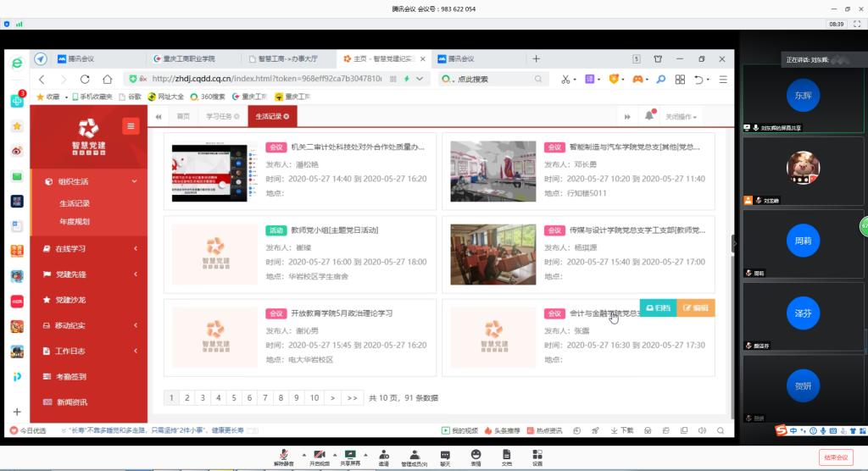Open the 设置 settings icon in meeting toolbar

[537, 455]
